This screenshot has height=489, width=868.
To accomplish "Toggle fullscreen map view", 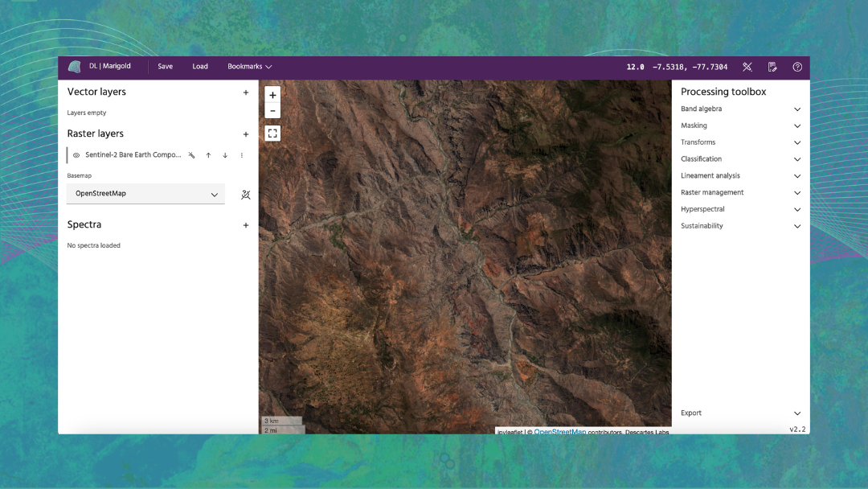I will (x=272, y=133).
